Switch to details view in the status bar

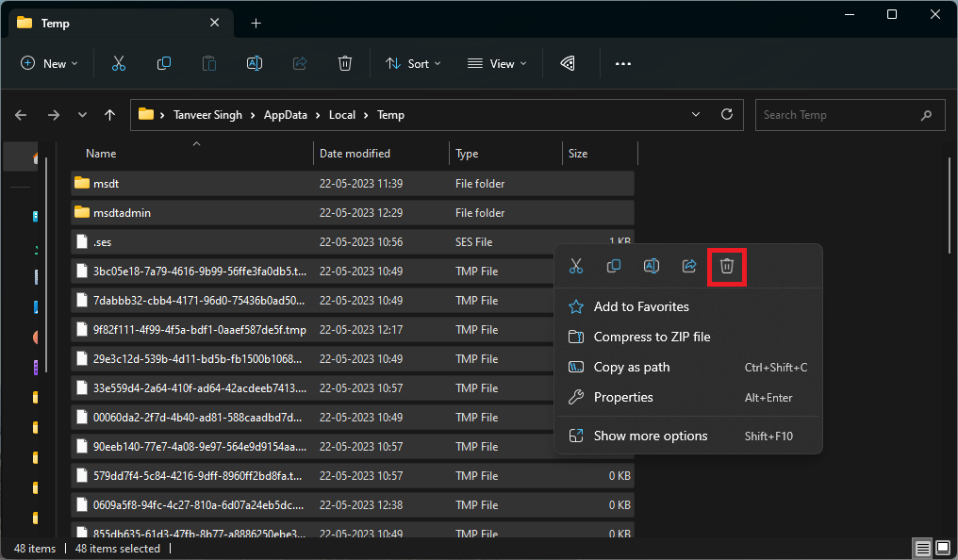pyautogui.click(x=922, y=548)
